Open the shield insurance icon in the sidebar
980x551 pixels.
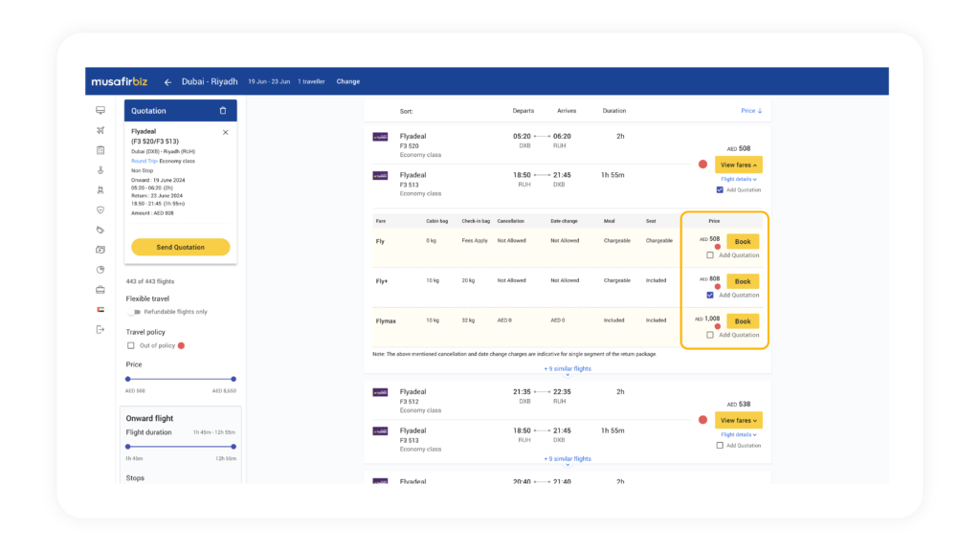[100, 209]
